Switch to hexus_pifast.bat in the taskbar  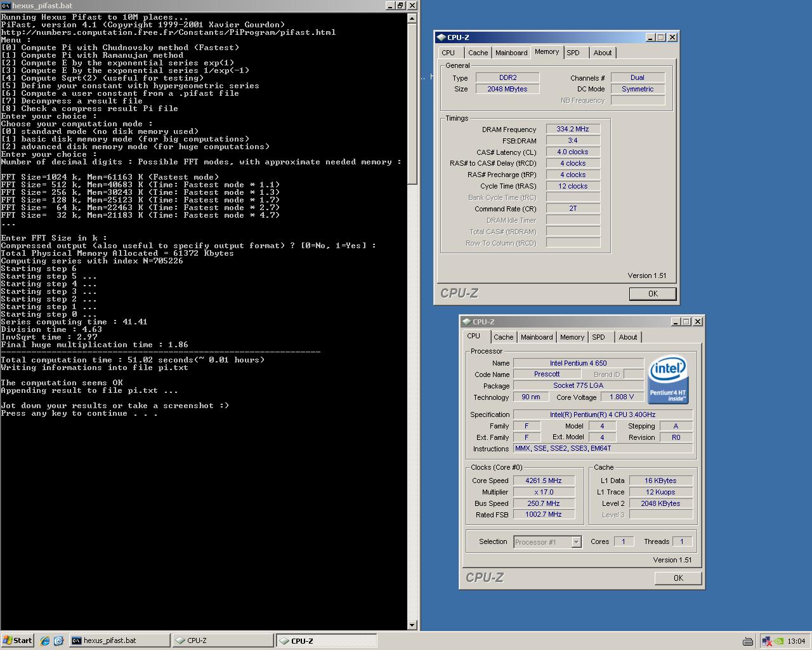119,640
